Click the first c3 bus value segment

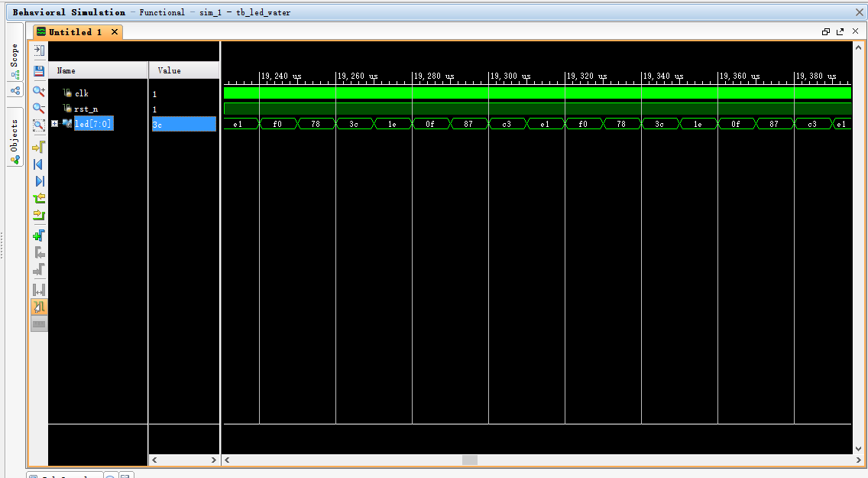pyautogui.click(x=507, y=124)
